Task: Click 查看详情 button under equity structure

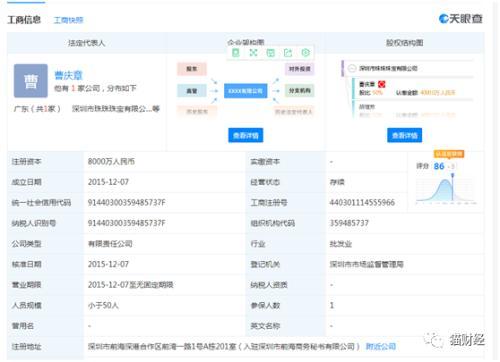Action: (404, 135)
